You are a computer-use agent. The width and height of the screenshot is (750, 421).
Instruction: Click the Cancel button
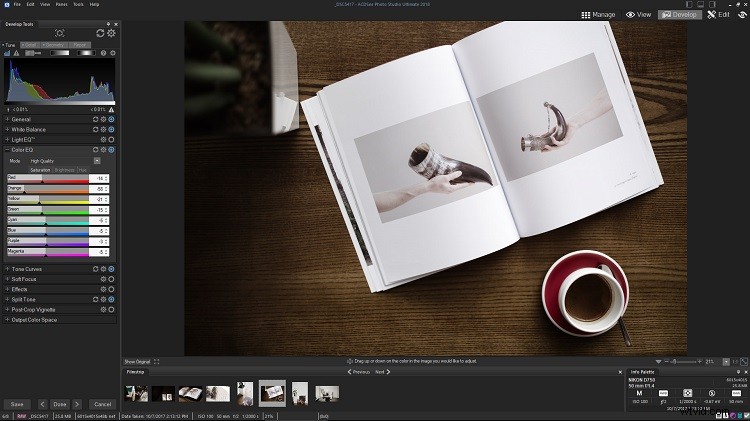102,404
